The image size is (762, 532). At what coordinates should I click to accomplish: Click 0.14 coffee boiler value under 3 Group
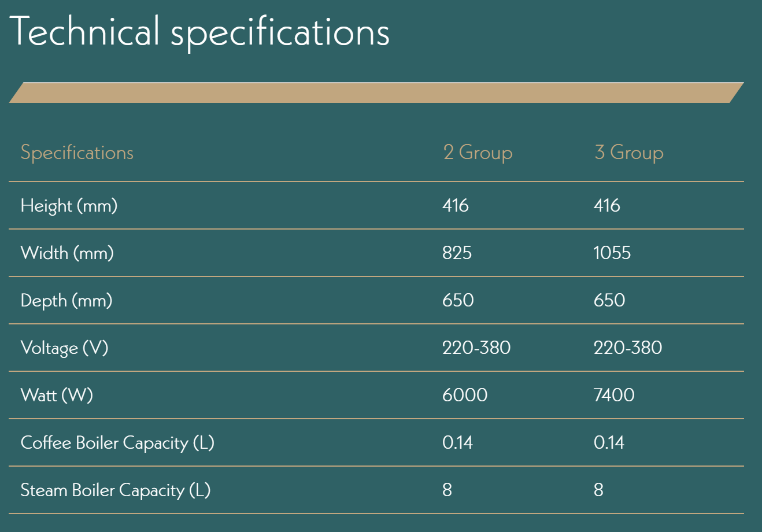(609, 443)
